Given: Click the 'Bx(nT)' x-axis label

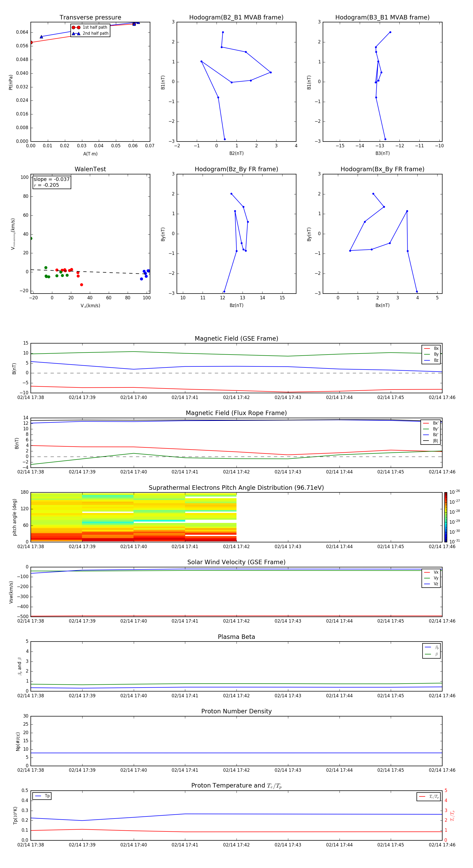Looking at the screenshot, I should 382,305.
